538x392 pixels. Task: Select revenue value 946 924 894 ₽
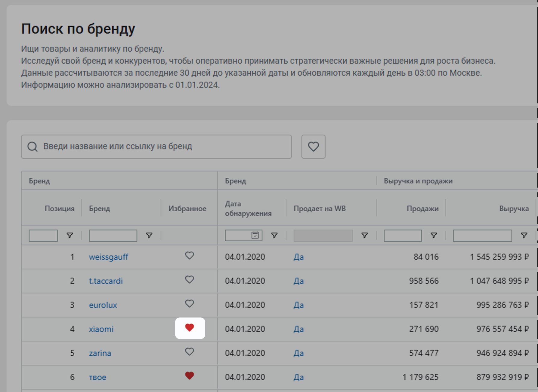point(502,353)
